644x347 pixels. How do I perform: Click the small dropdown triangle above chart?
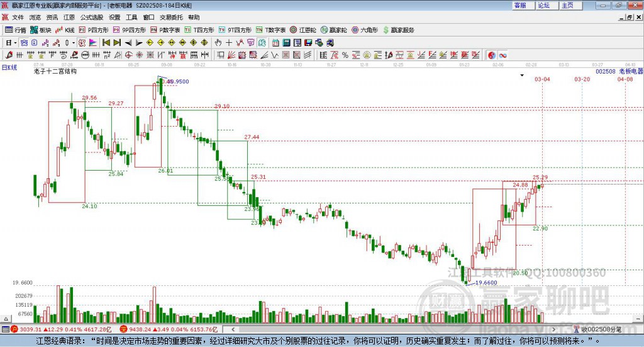[x=522, y=75]
